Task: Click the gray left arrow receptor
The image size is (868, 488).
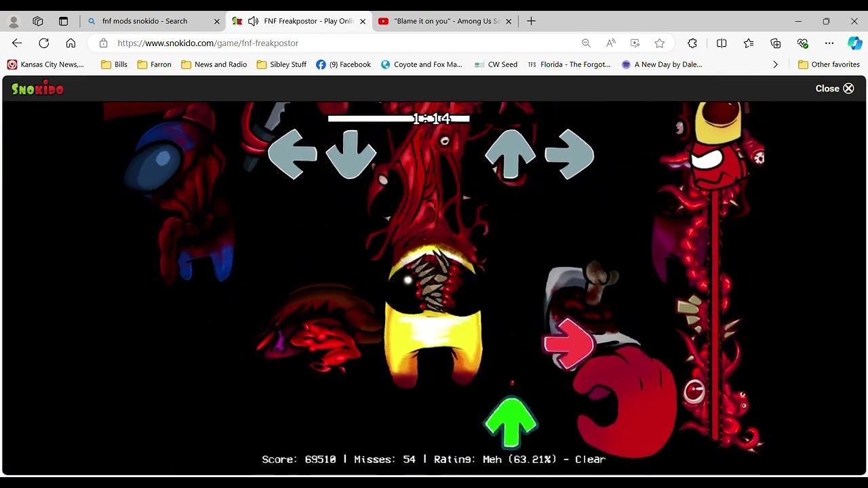Action: pyautogui.click(x=292, y=155)
